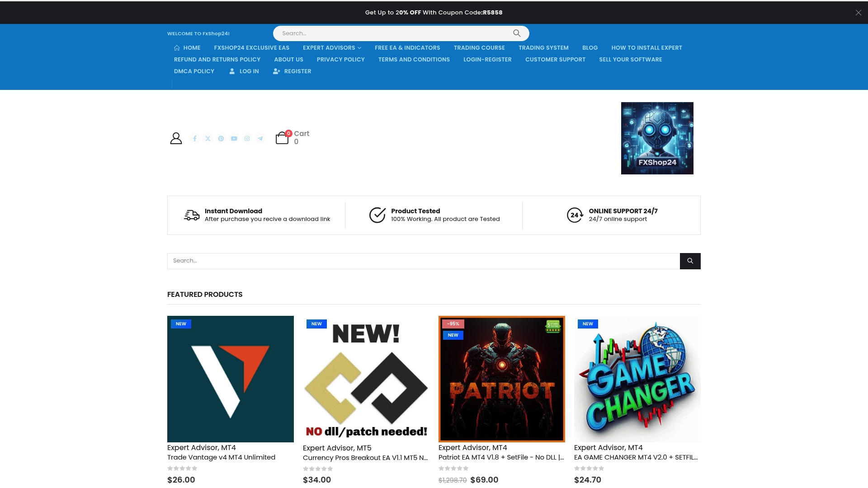Click the search button below Featured Products heading
The width and height of the screenshot is (868, 488).
point(690,261)
